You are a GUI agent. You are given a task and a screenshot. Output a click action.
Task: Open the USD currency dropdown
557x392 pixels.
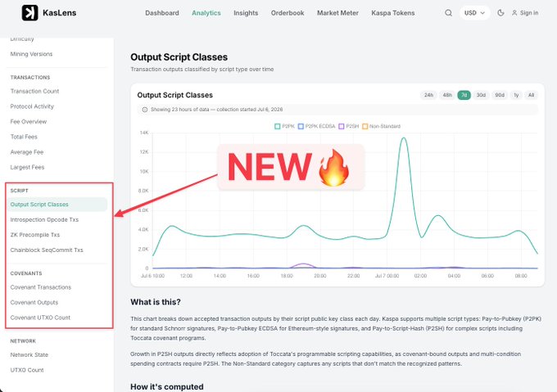point(474,13)
